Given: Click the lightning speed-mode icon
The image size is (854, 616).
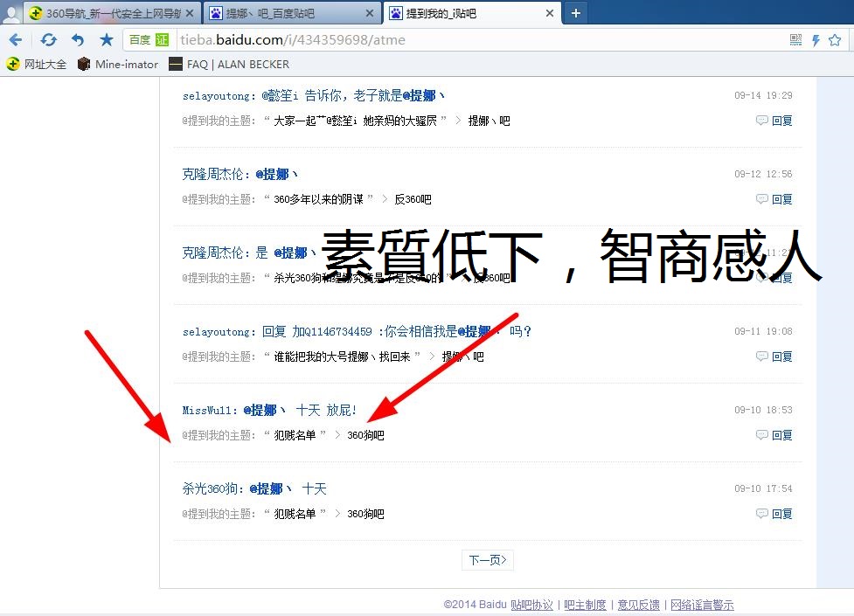Looking at the screenshot, I should pos(816,40).
